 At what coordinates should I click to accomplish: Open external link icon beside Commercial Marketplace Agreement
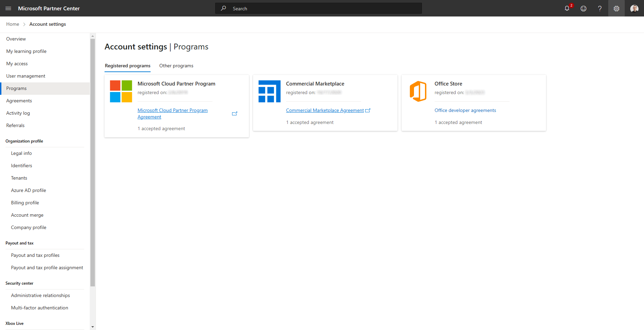coord(368,110)
